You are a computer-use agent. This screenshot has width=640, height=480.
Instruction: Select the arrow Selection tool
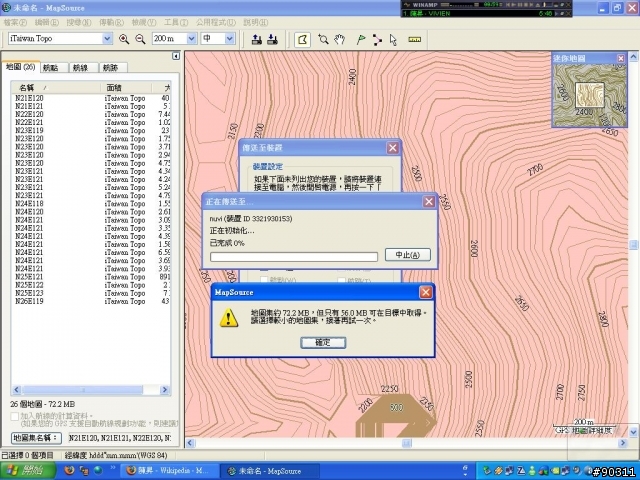point(393,40)
